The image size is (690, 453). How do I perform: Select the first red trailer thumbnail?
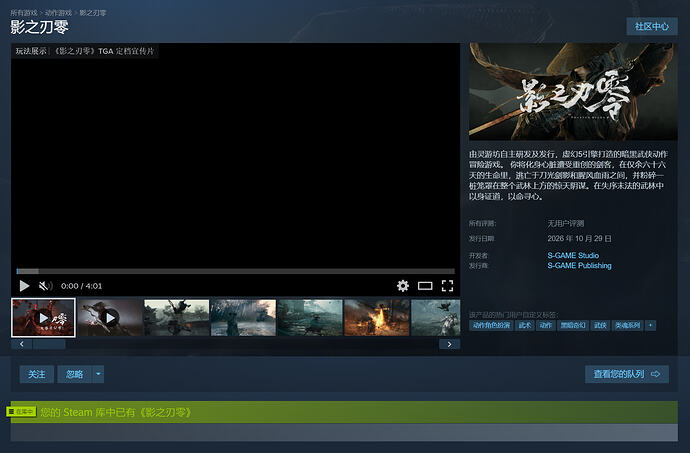tap(43, 318)
